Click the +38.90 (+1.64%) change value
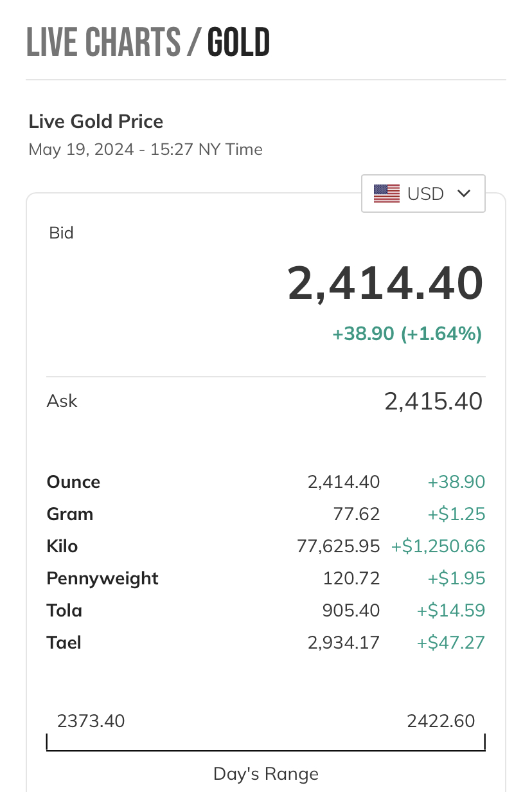532x792 pixels. pos(407,334)
